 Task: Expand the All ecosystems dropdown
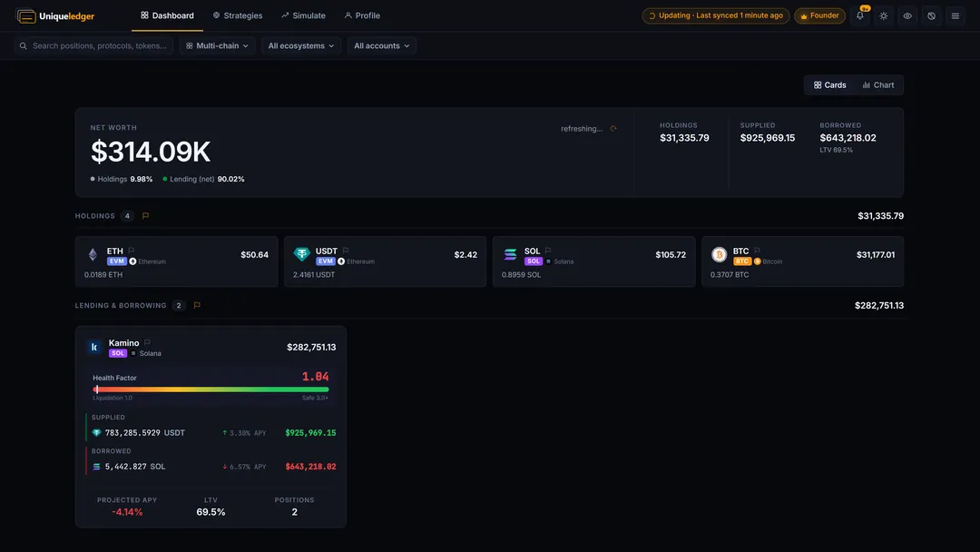click(x=300, y=45)
